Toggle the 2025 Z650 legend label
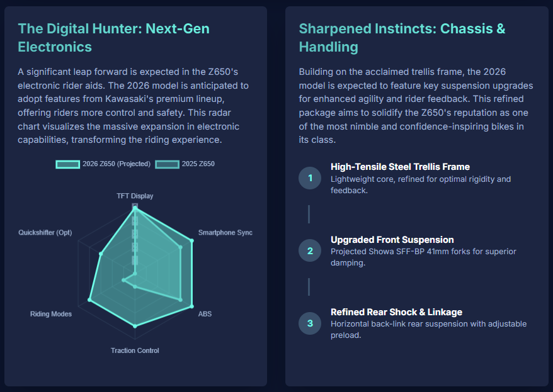The height and width of the screenshot is (392, 553). point(198,164)
